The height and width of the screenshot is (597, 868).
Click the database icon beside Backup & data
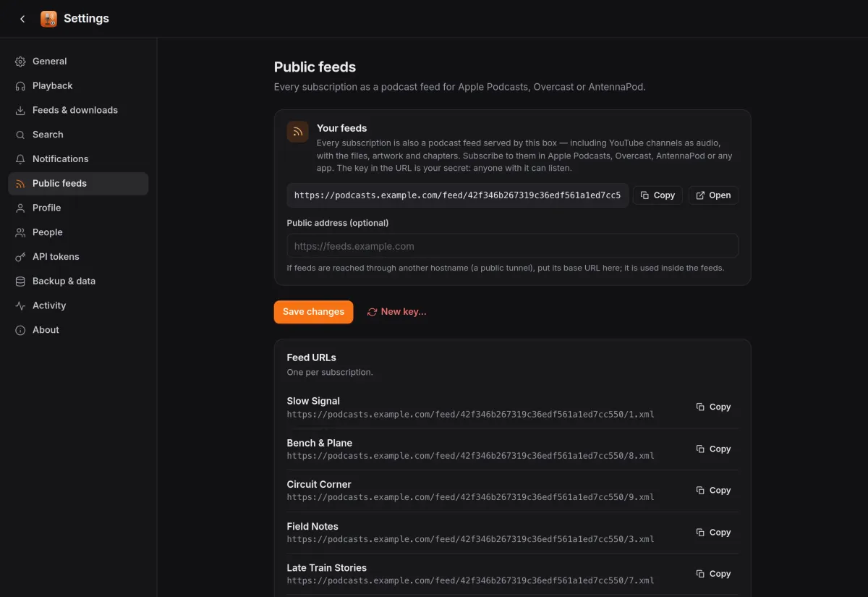click(x=20, y=281)
